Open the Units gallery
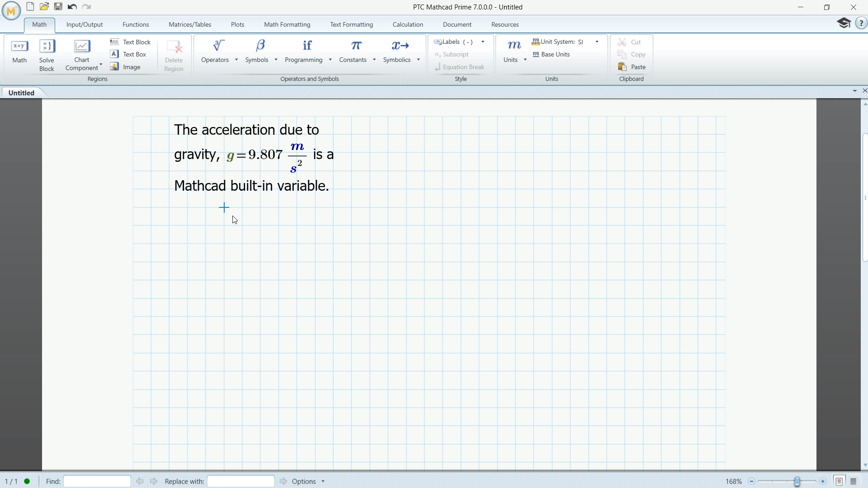Image resolution: width=868 pixels, height=488 pixels. point(514,52)
